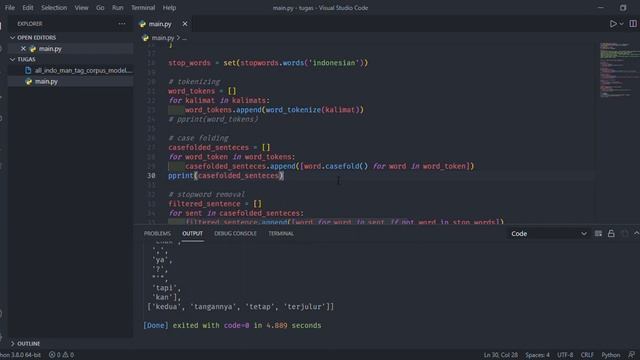Open the Terminal menu
This screenshot has height=360, width=640.
click(x=143, y=8)
